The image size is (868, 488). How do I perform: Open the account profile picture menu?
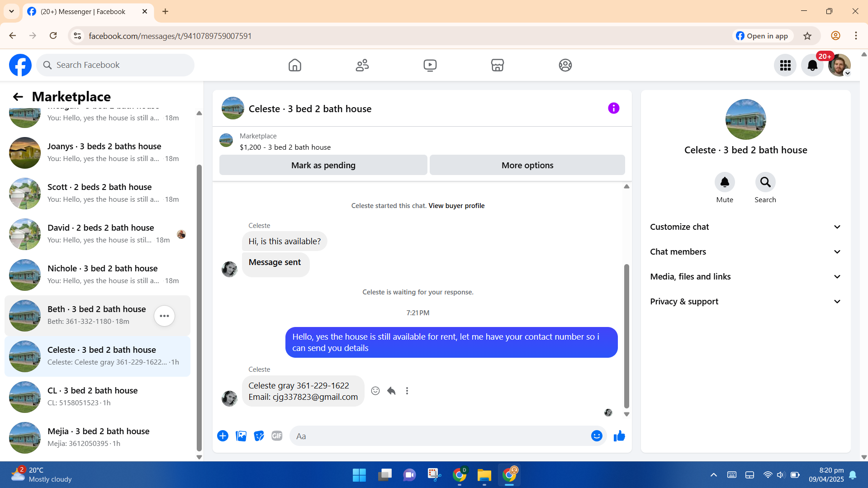[x=840, y=66]
